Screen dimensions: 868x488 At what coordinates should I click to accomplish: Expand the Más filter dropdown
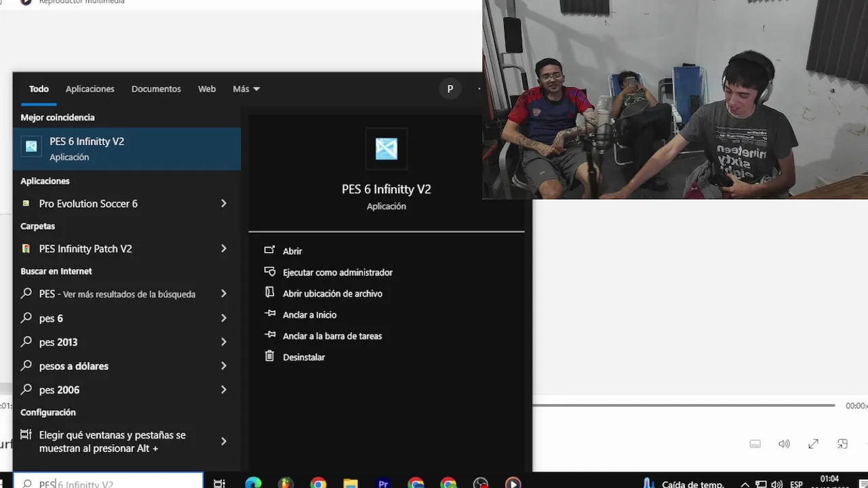coord(246,89)
